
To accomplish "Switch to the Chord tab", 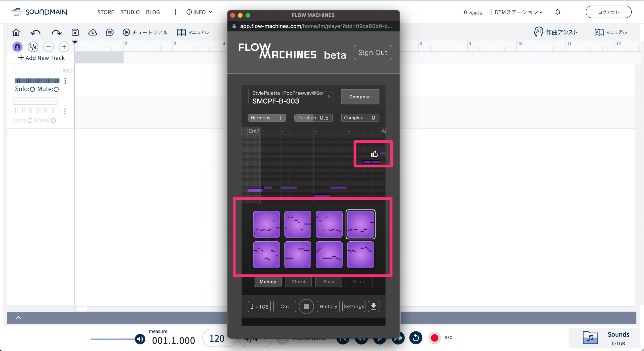I will [x=298, y=282].
